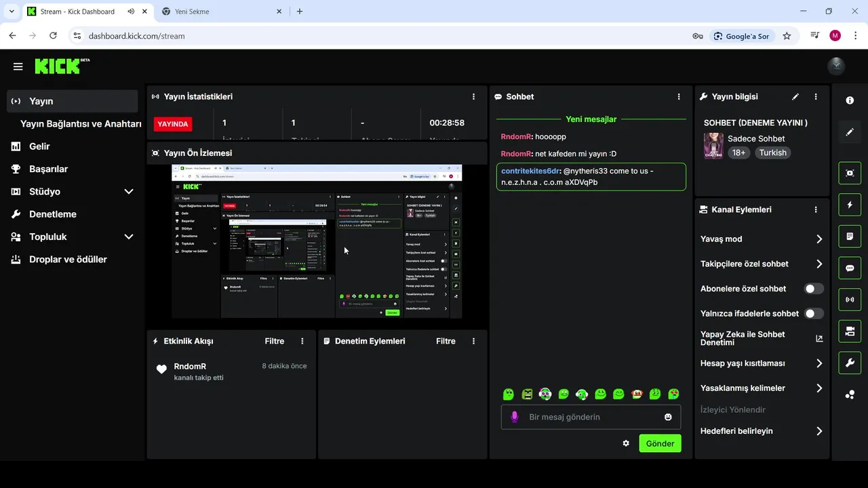Click the browser address bar URL
The image size is (868, 488).
point(136,36)
